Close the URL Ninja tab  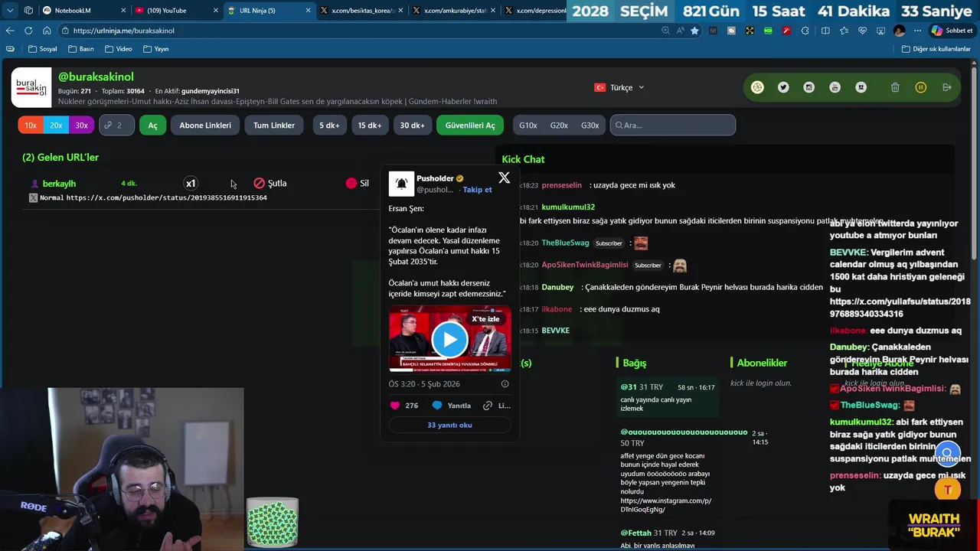click(x=309, y=11)
